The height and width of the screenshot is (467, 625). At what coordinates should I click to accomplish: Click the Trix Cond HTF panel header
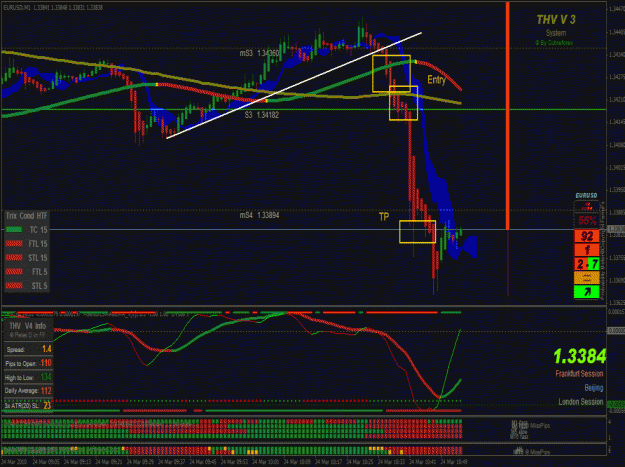pyautogui.click(x=26, y=216)
